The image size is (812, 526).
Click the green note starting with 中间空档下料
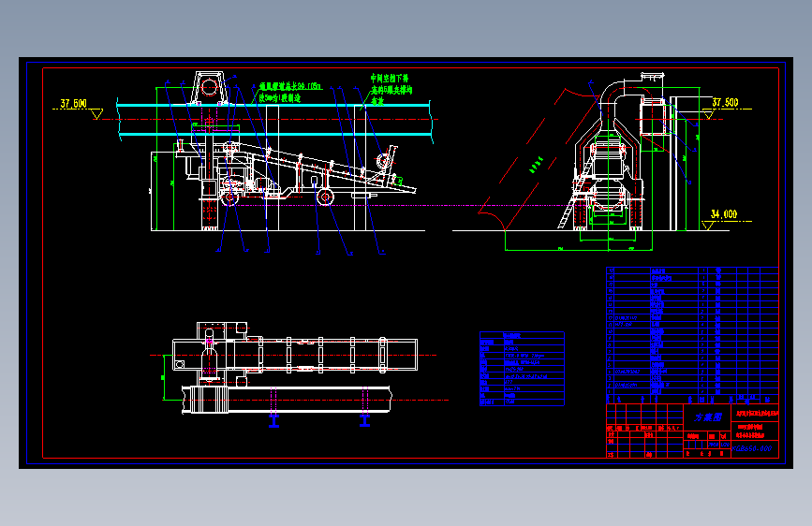pyautogui.click(x=391, y=90)
